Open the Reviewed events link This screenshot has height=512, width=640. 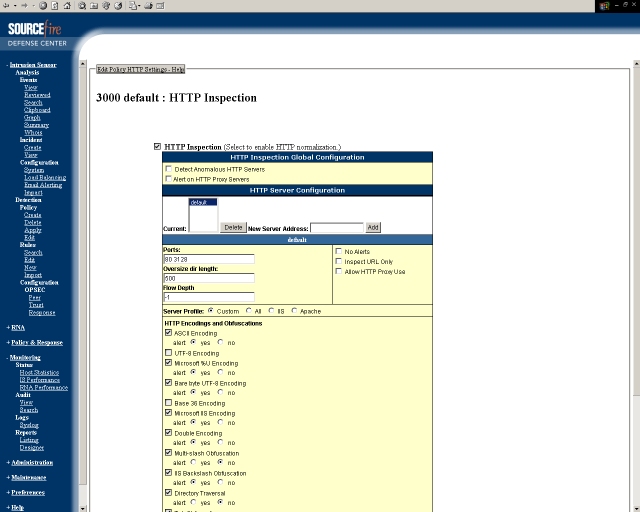pyautogui.click(x=37, y=95)
